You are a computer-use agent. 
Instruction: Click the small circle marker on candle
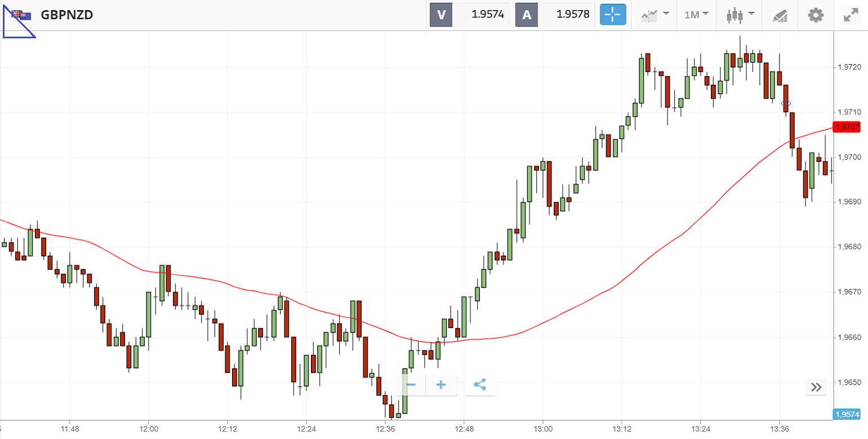click(x=786, y=103)
